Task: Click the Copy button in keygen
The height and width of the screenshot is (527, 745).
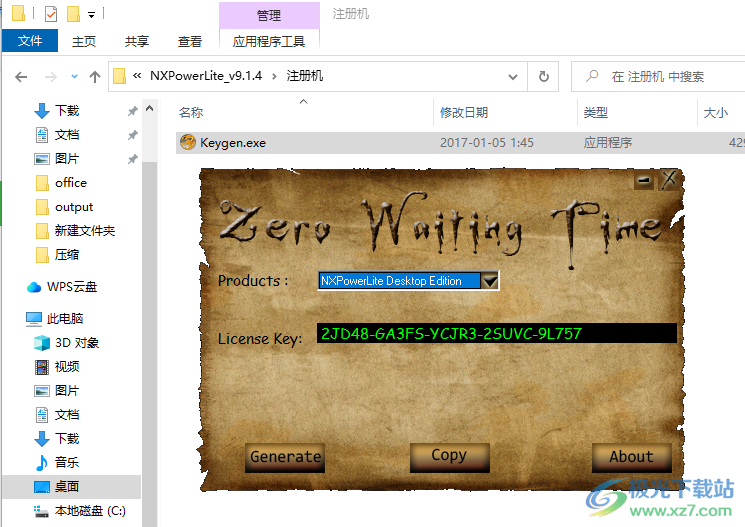Action: tap(449, 458)
